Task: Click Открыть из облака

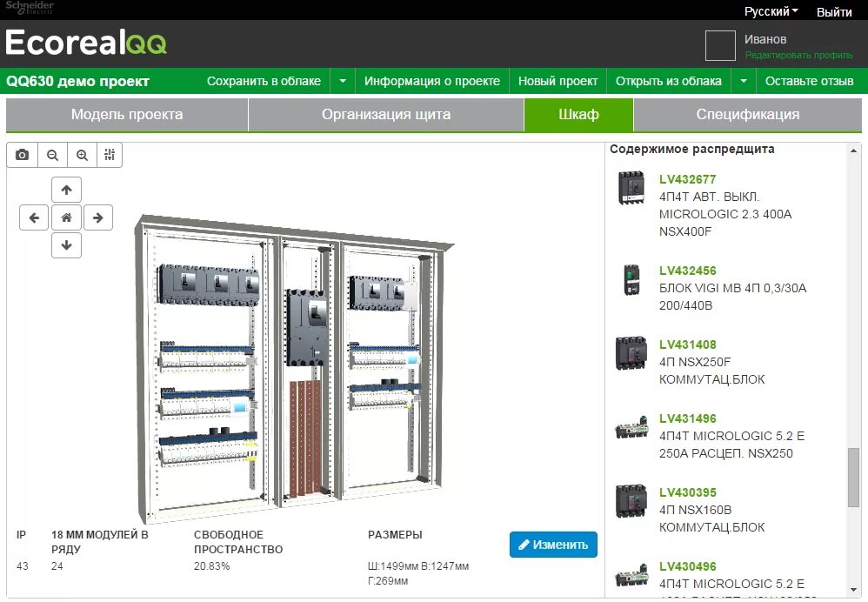Action: pos(669,82)
